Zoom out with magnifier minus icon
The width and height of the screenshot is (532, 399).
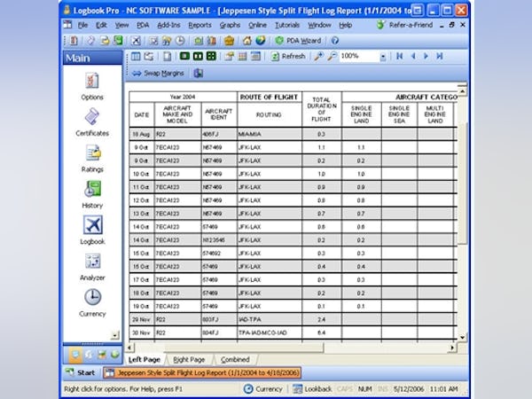click(x=332, y=57)
